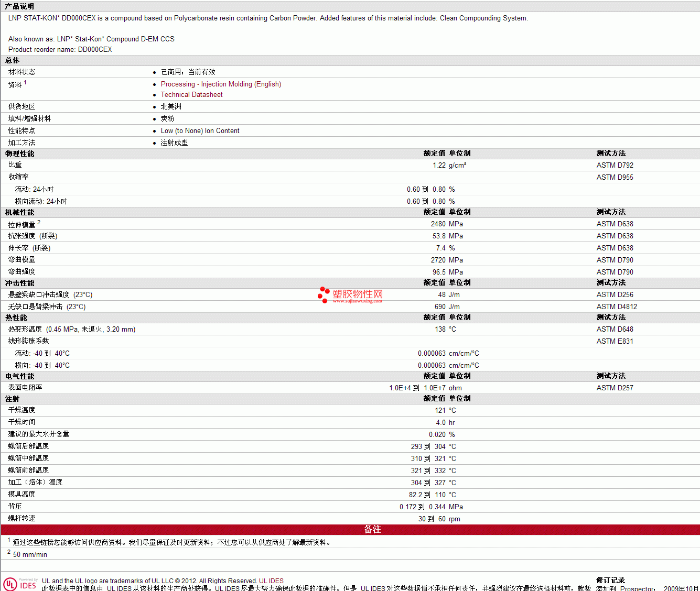Click the 冲击性能 section header

(x=20, y=283)
